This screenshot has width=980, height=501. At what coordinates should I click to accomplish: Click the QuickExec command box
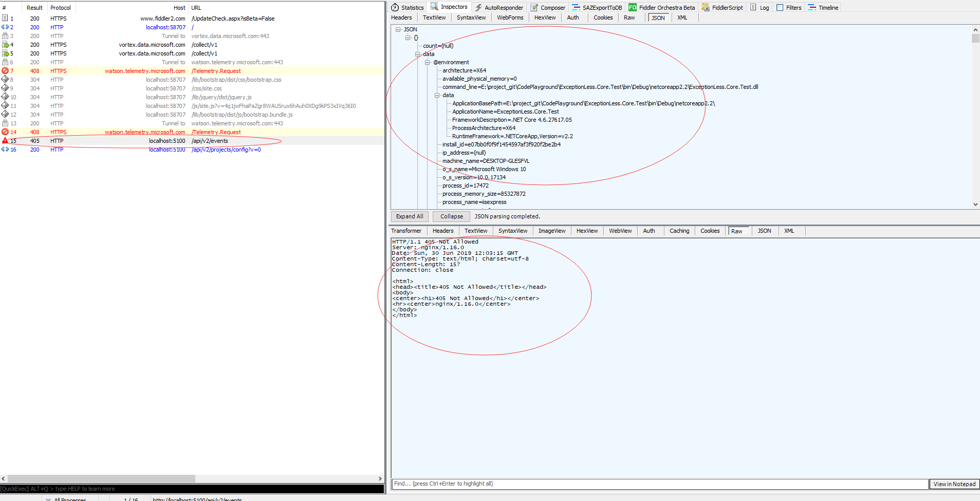pyautogui.click(x=192, y=489)
